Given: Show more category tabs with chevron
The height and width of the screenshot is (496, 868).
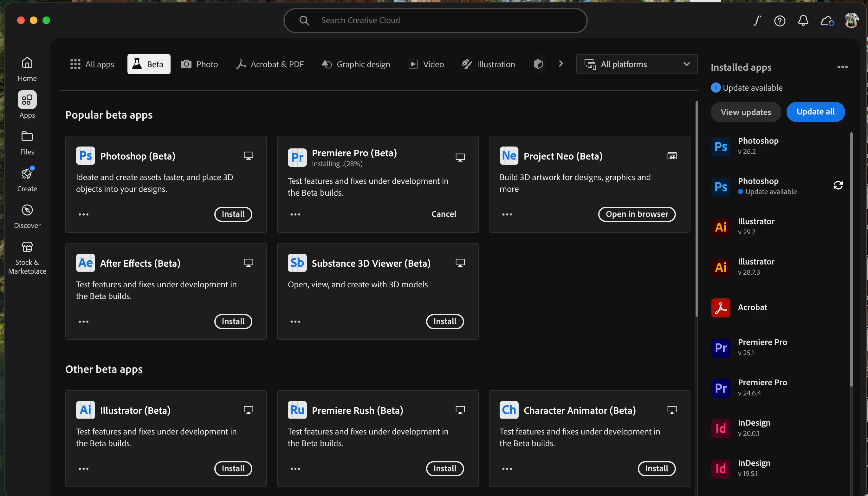Looking at the screenshot, I should tap(561, 64).
